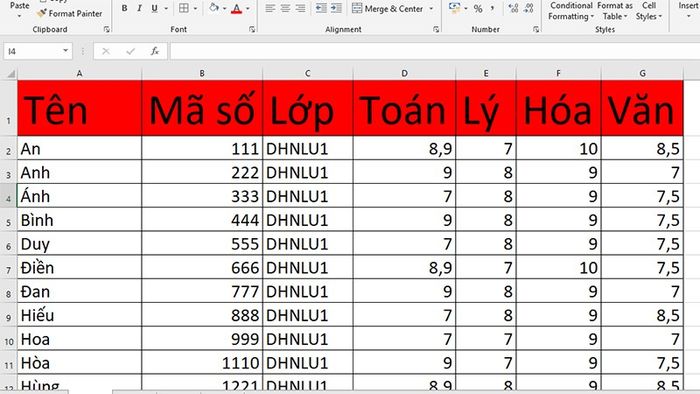Screen dimensions: 700x394
Task: Select column B header
Action: (x=202, y=73)
